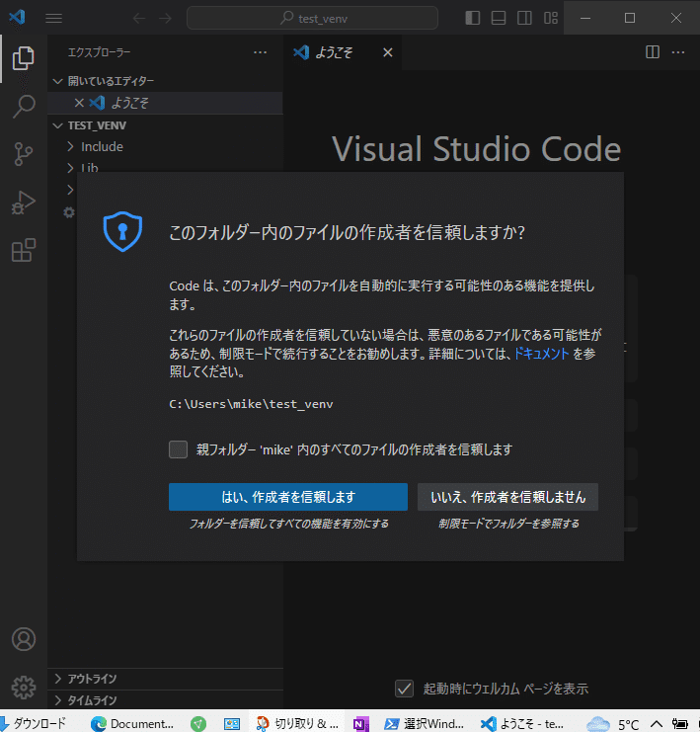Screen dimensions: 700x732
Task: Toggle the primary side bar layout icon
Action: point(473,18)
